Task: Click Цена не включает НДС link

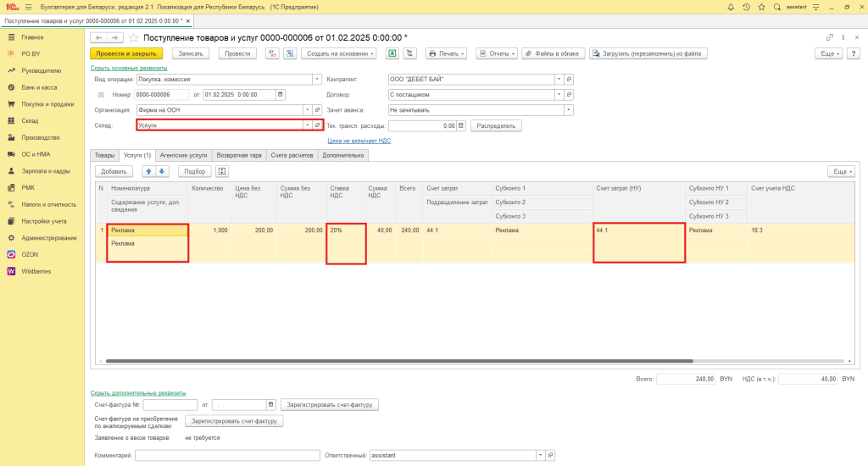Action: coord(359,141)
